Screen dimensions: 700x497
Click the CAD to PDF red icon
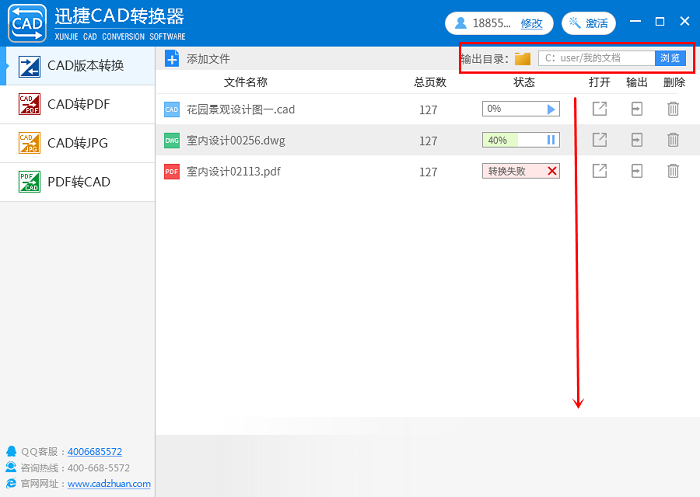[x=29, y=104]
